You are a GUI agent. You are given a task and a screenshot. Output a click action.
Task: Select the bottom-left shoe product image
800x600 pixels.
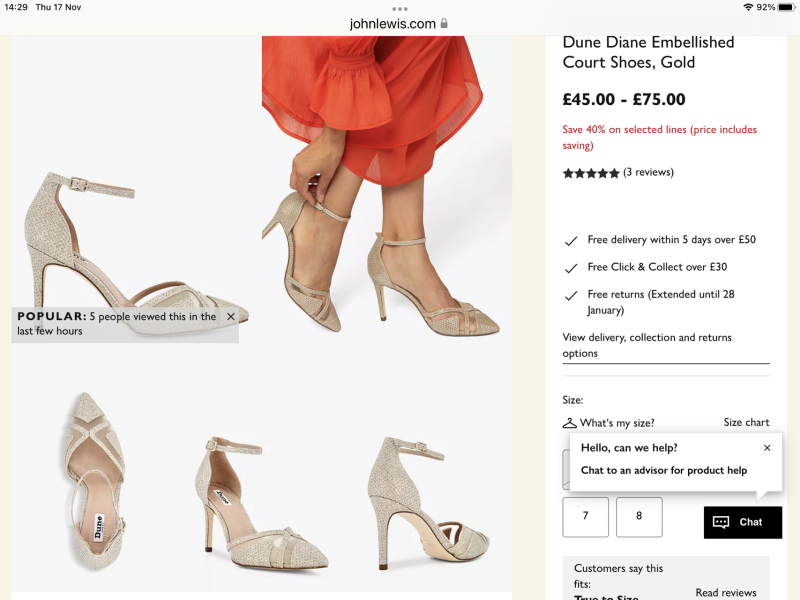click(100, 480)
